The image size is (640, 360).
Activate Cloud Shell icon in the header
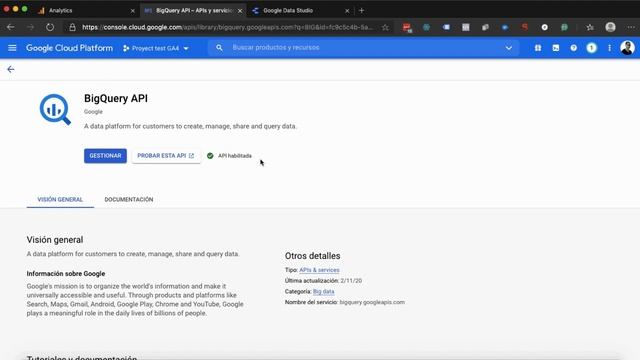coord(556,48)
